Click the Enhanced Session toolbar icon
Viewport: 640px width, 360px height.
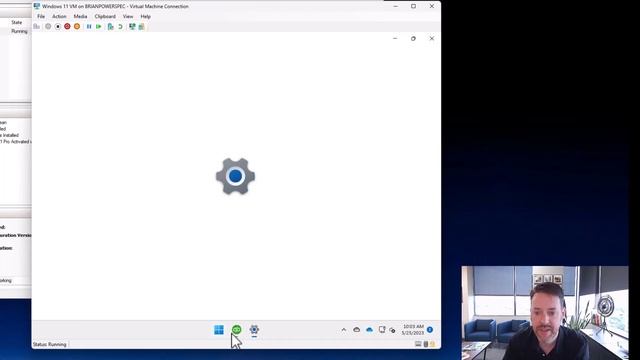point(132,27)
